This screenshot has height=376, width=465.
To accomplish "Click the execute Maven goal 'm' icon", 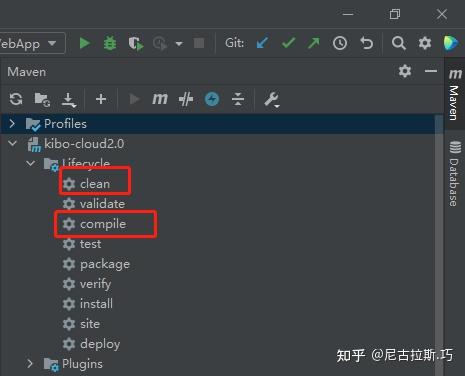I will [160, 99].
